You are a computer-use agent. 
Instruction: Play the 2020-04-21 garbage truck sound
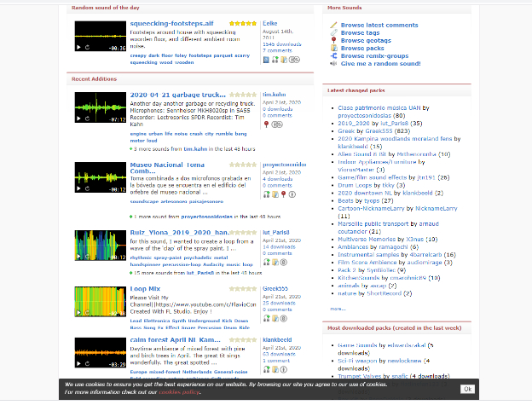coord(78,119)
